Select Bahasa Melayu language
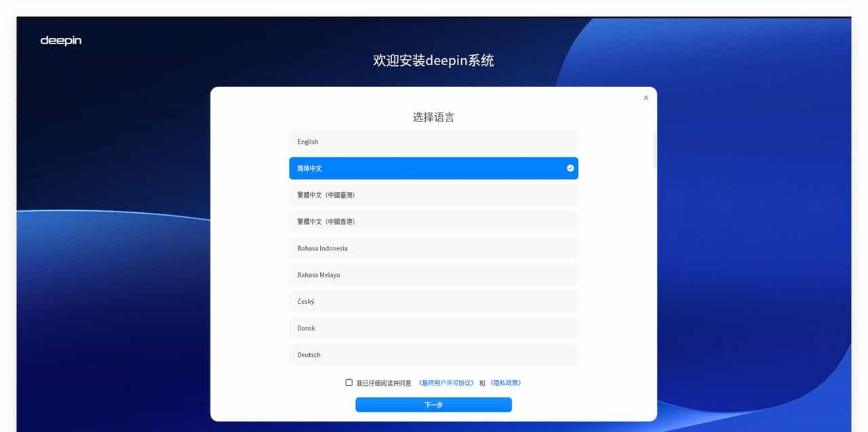868x432 pixels. [433, 275]
